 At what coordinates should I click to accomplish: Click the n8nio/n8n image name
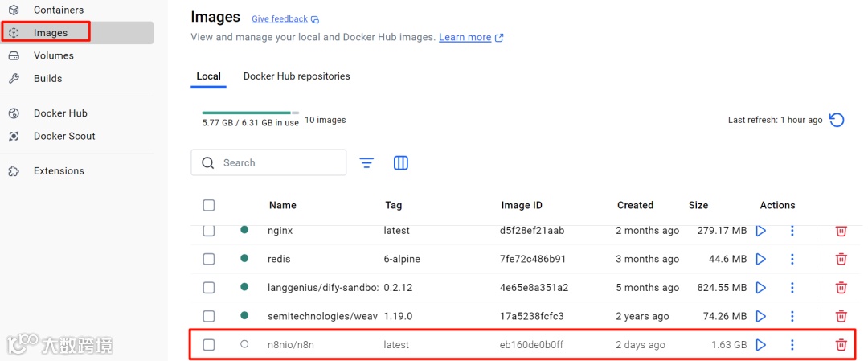(x=291, y=345)
